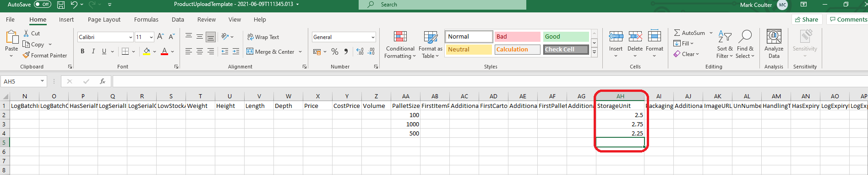Switch to the Insert tab
The width and height of the screenshot is (868, 175).
(66, 20)
